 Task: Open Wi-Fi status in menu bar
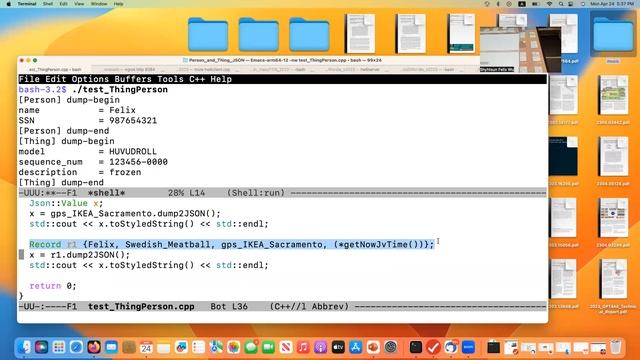pyautogui.click(x=549, y=4)
